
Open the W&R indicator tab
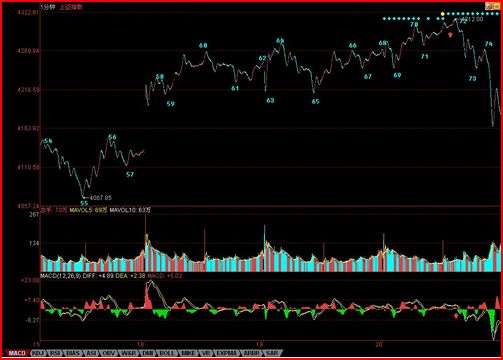point(128,353)
